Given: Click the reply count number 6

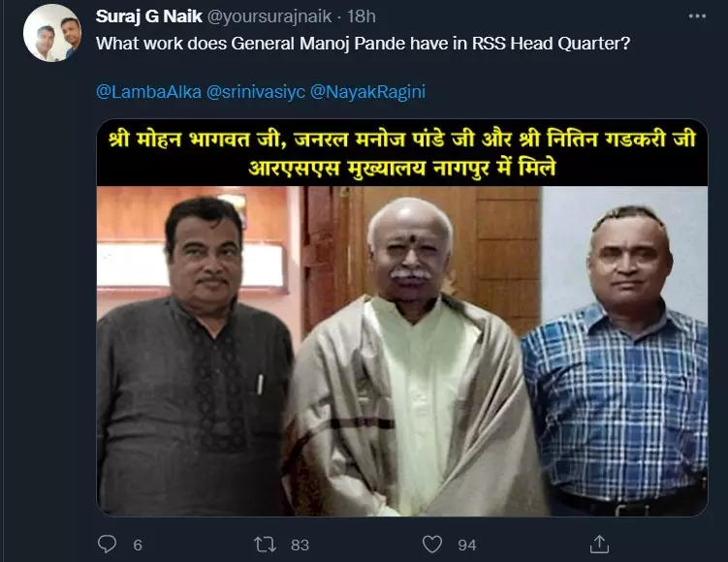Looking at the screenshot, I should tap(138, 545).
